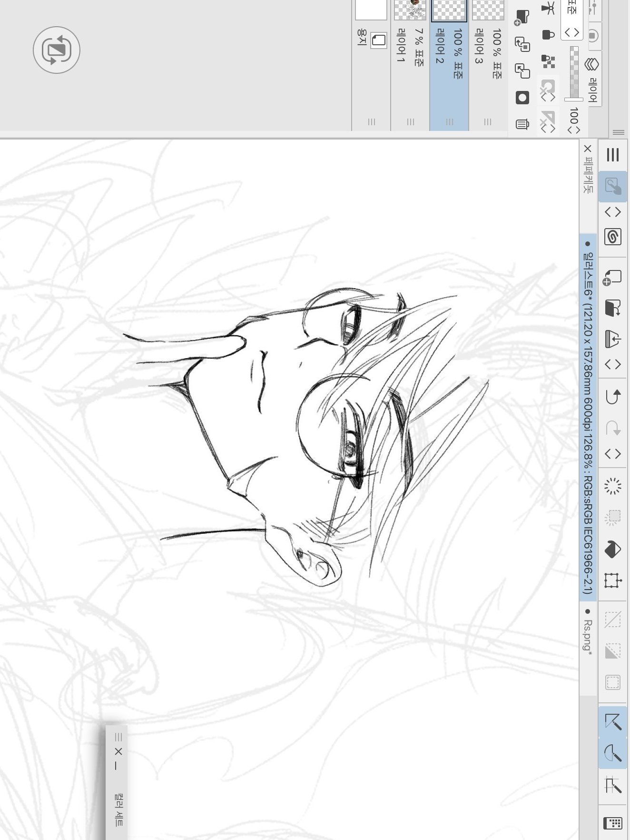Toggle Lock Layer padlock
The height and width of the screenshot is (840, 630).
(548, 34)
